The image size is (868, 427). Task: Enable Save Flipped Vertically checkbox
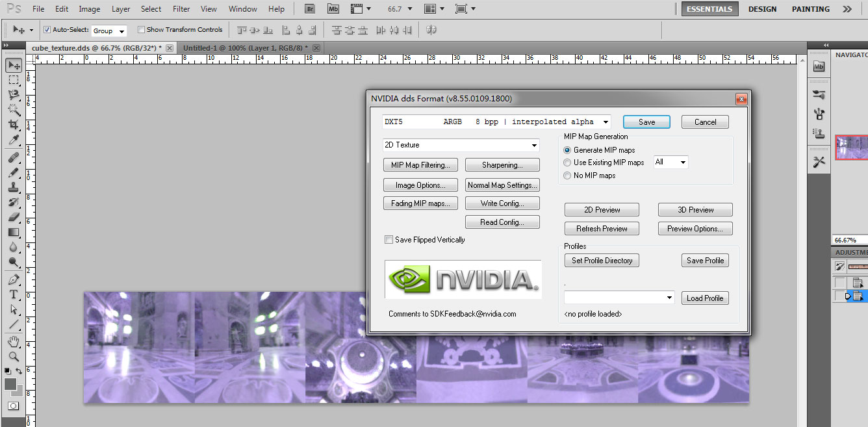tap(389, 240)
